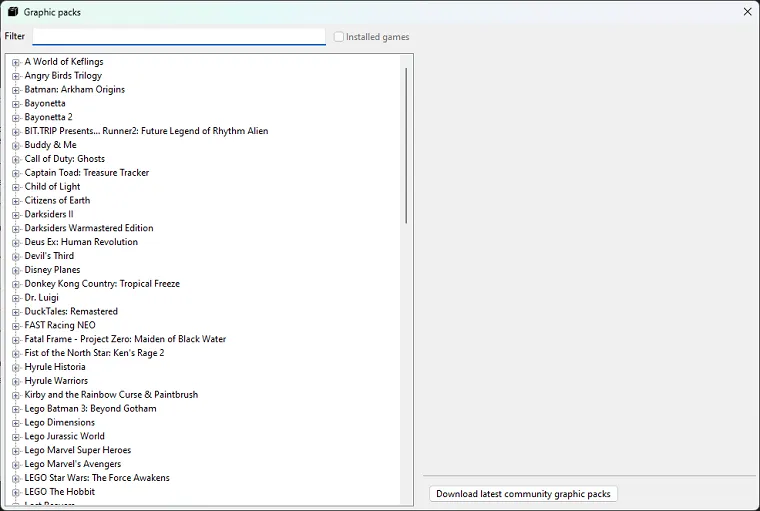Viewport: 760px width, 511px height.
Task: Select Kirby and the Rainbow Curse & Paintbrush
Action: point(111,395)
